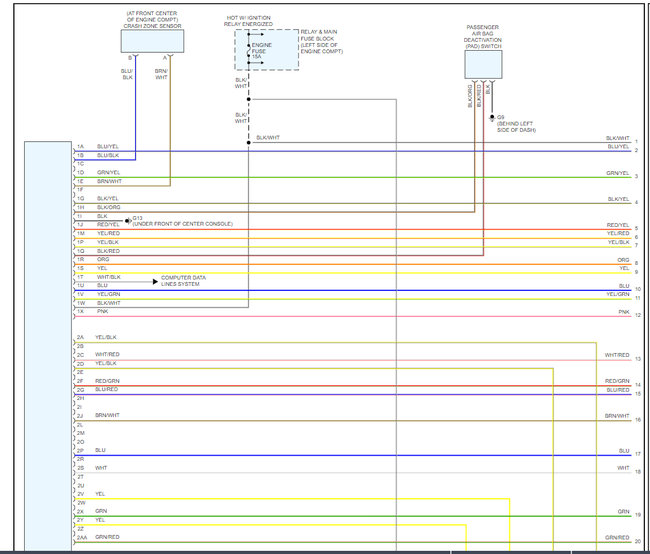Select vertical BLK/RED label below PAD switch
This screenshot has height=554, width=650.
pyautogui.click(x=479, y=96)
